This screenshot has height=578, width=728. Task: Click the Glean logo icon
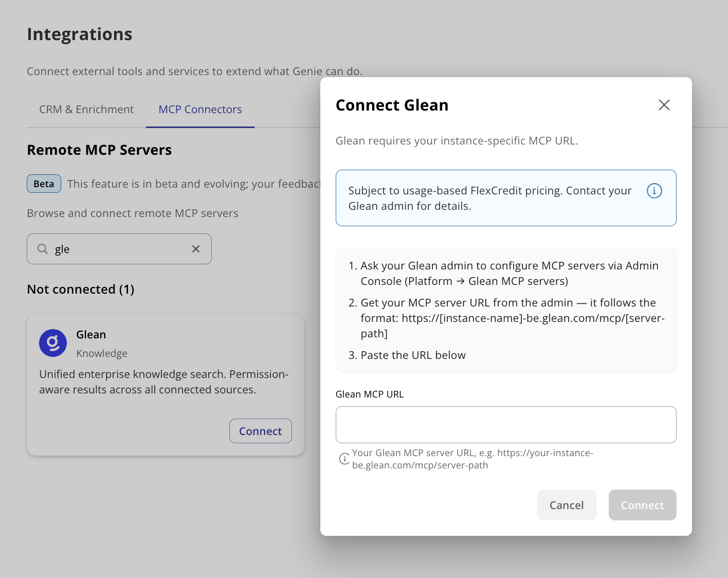tap(53, 343)
